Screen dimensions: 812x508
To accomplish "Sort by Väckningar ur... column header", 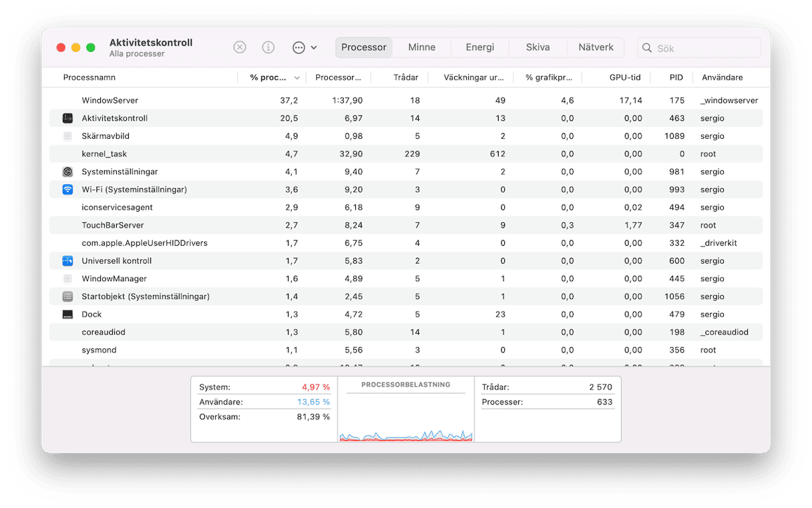I will pyautogui.click(x=474, y=77).
